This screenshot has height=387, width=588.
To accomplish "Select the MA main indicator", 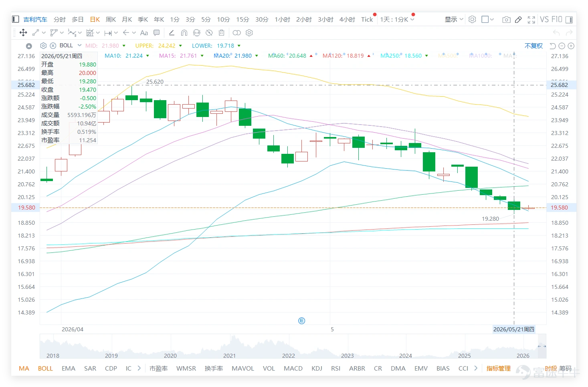I will [24, 368].
